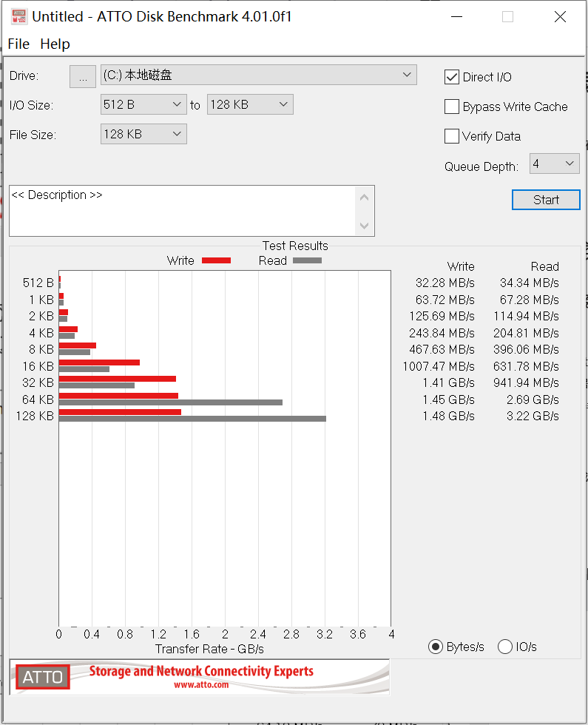Open the File Size dropdown
The image size is (588, 725).
[x=143, y=134]
